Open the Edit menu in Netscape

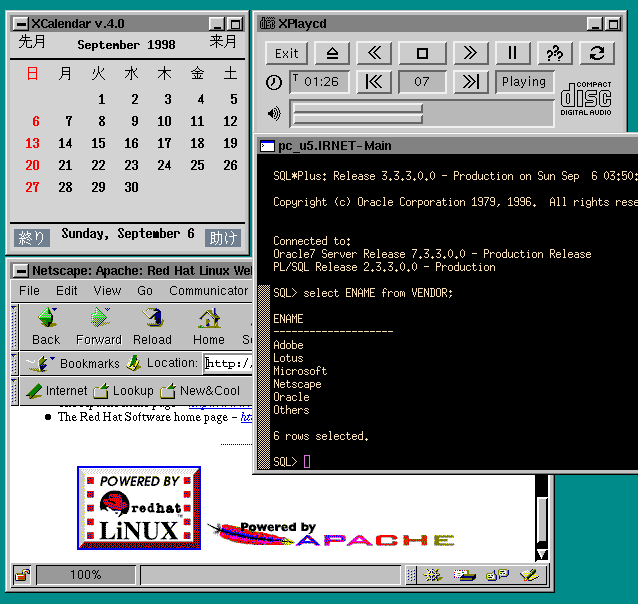click(x=66, y=291)
